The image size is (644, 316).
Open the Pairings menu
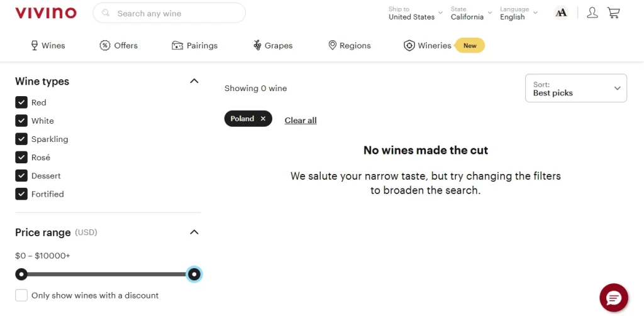(195, 46)
